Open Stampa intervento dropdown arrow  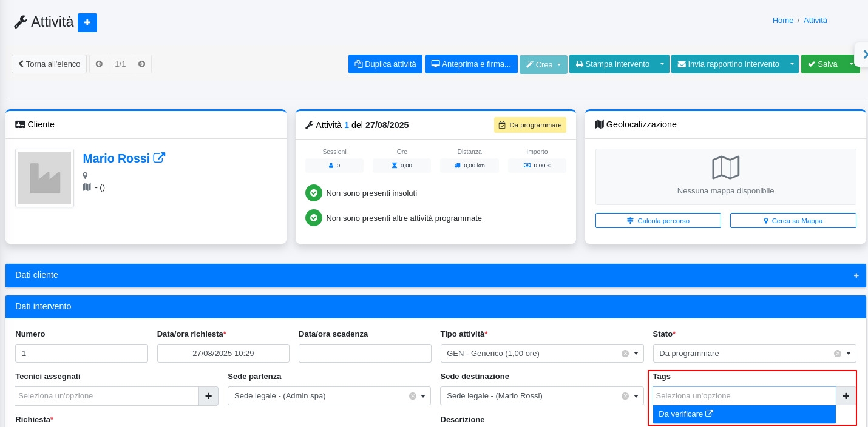[662, 64]
